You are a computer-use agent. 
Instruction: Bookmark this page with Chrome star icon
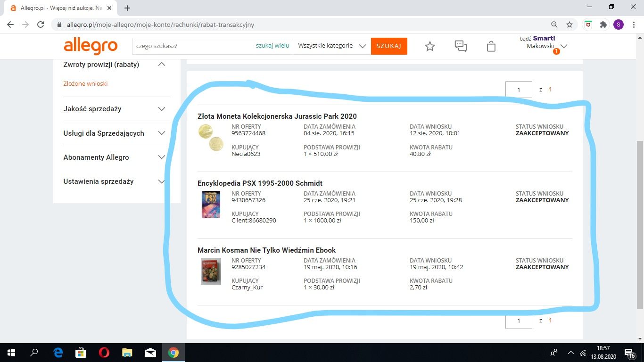(x=570, y=25)
